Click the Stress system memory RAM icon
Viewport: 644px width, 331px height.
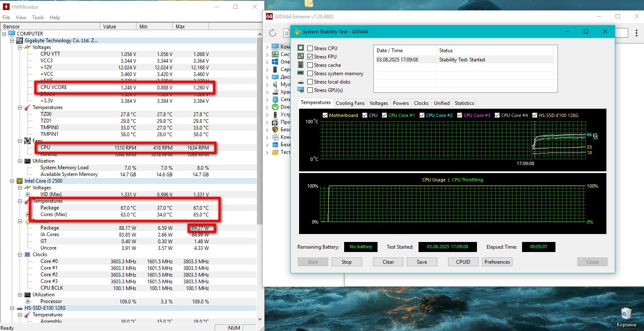pos(301,73)
